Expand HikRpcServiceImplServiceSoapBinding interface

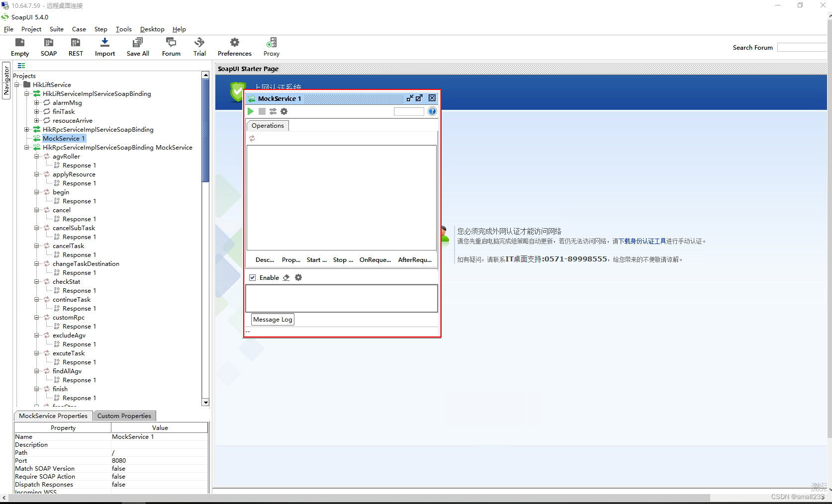[26, 129]
